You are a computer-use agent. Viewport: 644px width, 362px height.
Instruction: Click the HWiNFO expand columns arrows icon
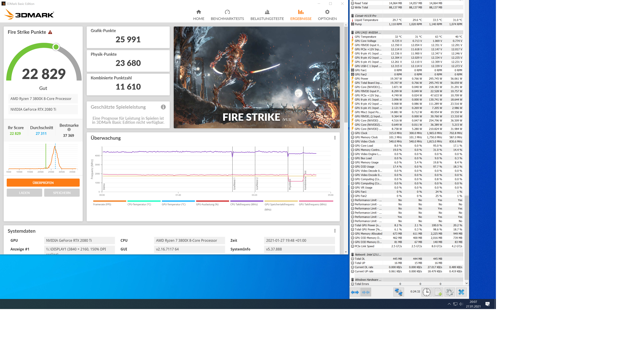(355, 292)
